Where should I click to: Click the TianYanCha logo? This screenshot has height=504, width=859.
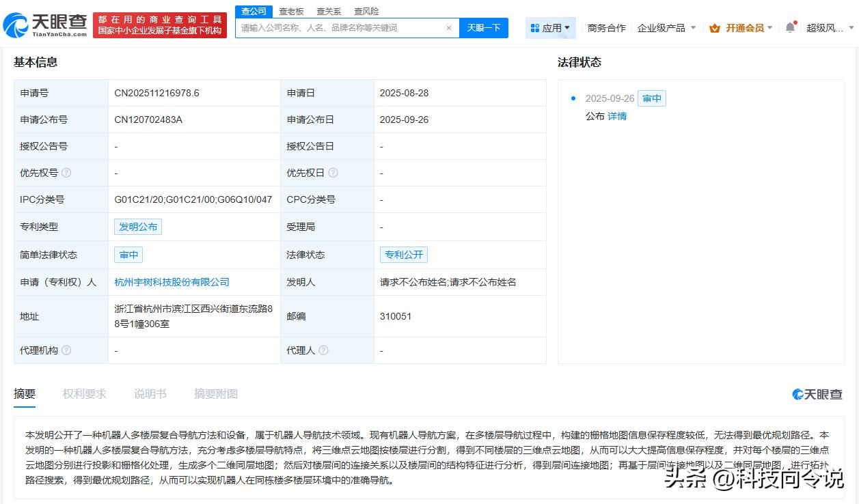pyautogui.click(x=45, y=25)
